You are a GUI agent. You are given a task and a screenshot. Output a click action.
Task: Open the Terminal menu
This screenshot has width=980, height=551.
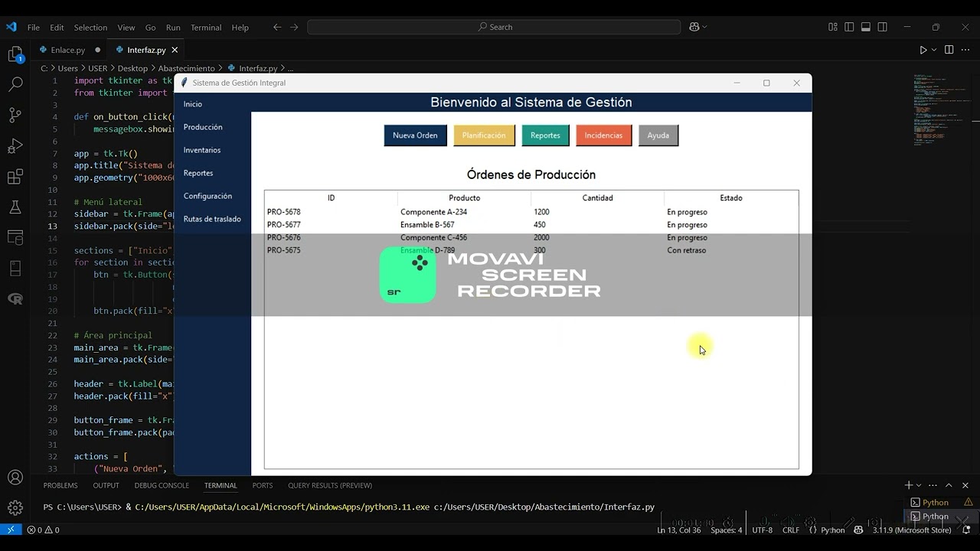[206, 28]
